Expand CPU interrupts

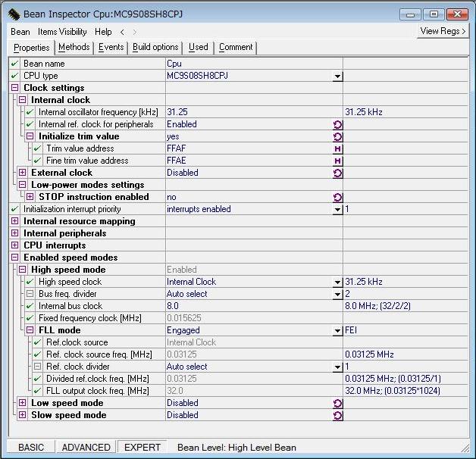14,245
